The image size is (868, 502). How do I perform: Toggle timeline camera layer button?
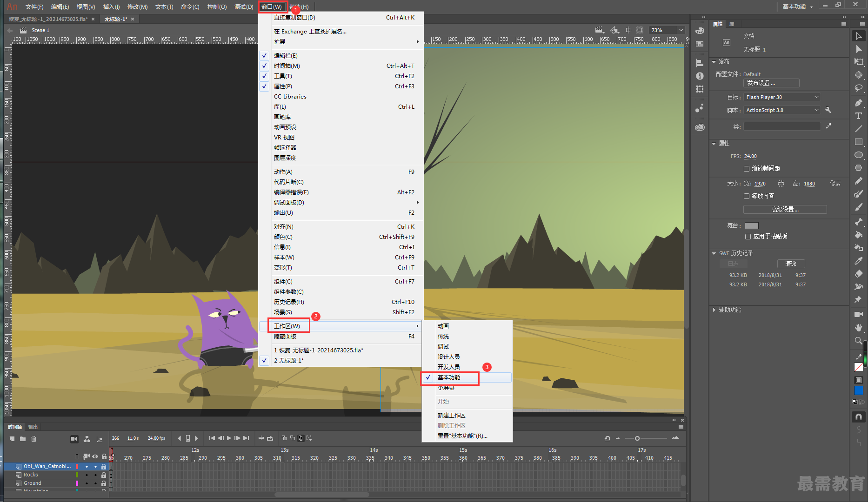point(74,439)
